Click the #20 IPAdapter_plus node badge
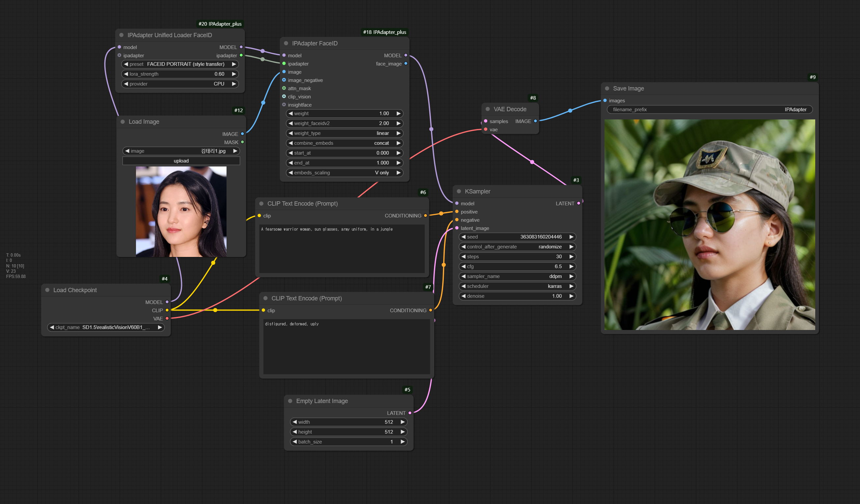 point(220,24)
